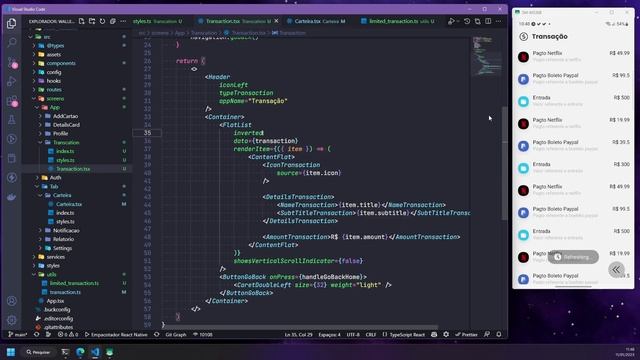
Task: Click the taskbar Pesquisar search box
Action: (x=38, y=352)
